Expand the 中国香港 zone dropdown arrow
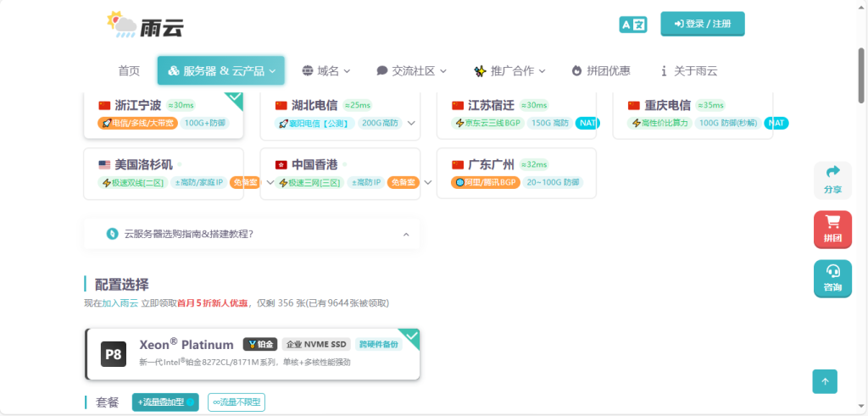This screenshot has width=868, height=416. click(427, 182)
